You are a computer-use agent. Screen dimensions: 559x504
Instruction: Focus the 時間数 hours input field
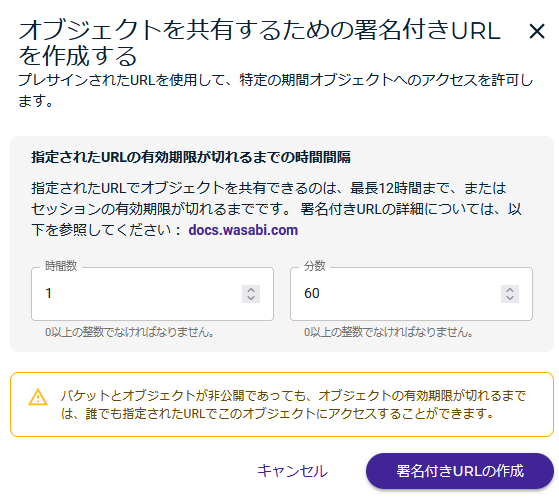pyautogui.click(x=153, y=294)
